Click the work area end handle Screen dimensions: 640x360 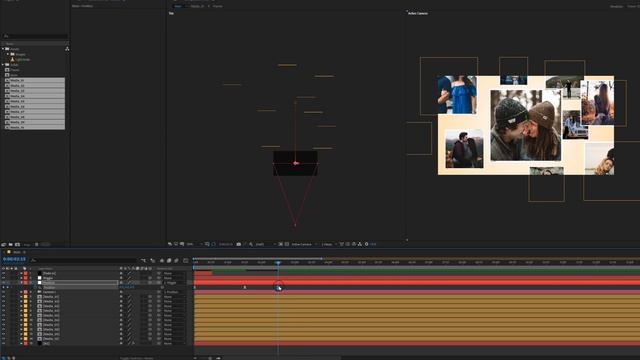322,258
